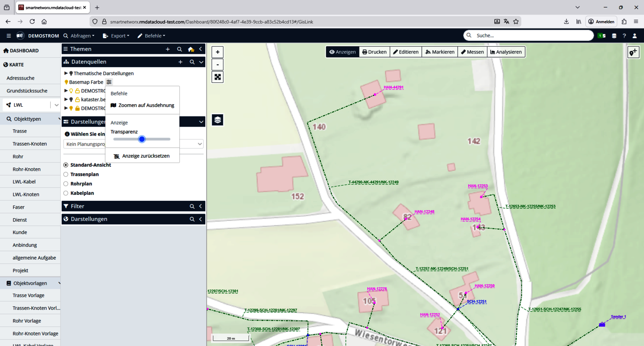644x346 pixels.
Task: Click the plus icon in Datenquellen header
Action: pos(180,62)
